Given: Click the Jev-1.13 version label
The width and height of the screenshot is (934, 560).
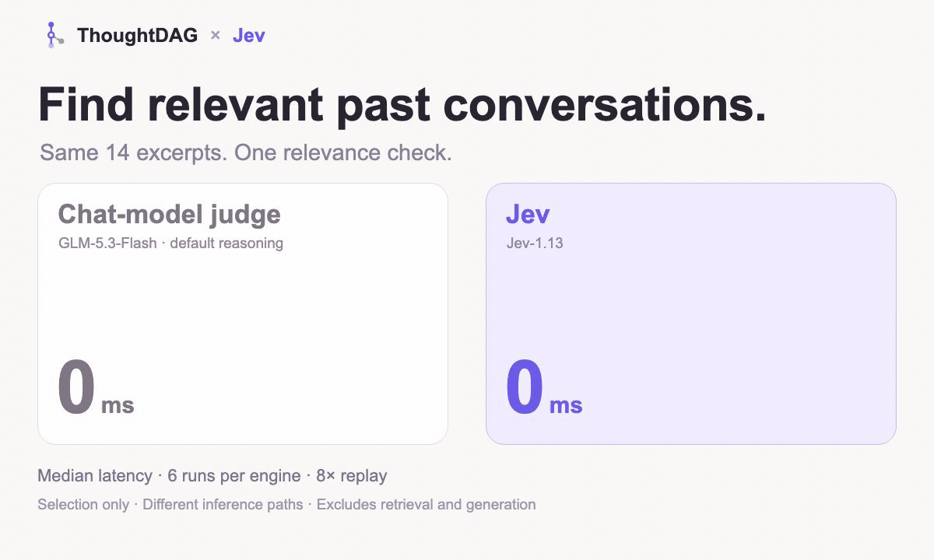Looking at the screenshot, I should tap(535, 243).
